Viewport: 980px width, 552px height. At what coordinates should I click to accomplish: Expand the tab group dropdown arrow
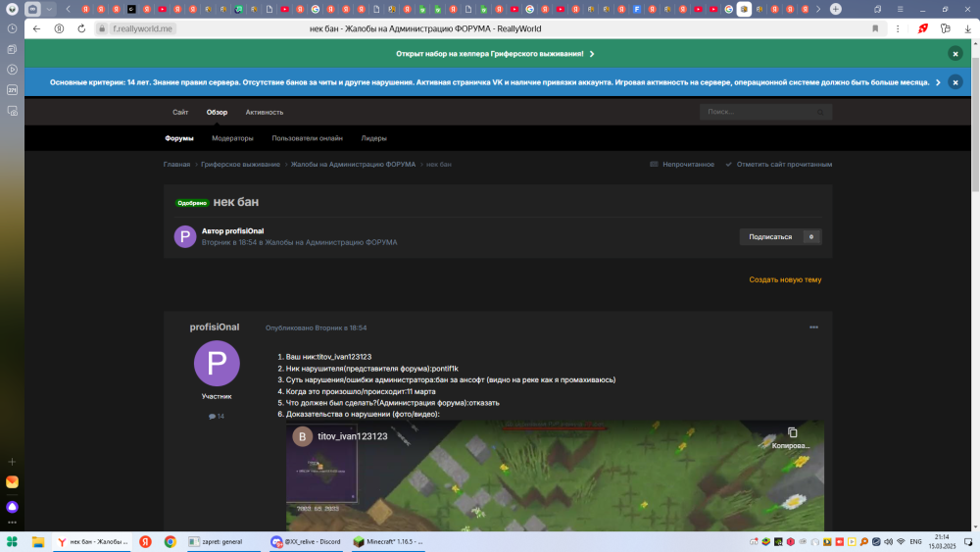tap(49, 10)
